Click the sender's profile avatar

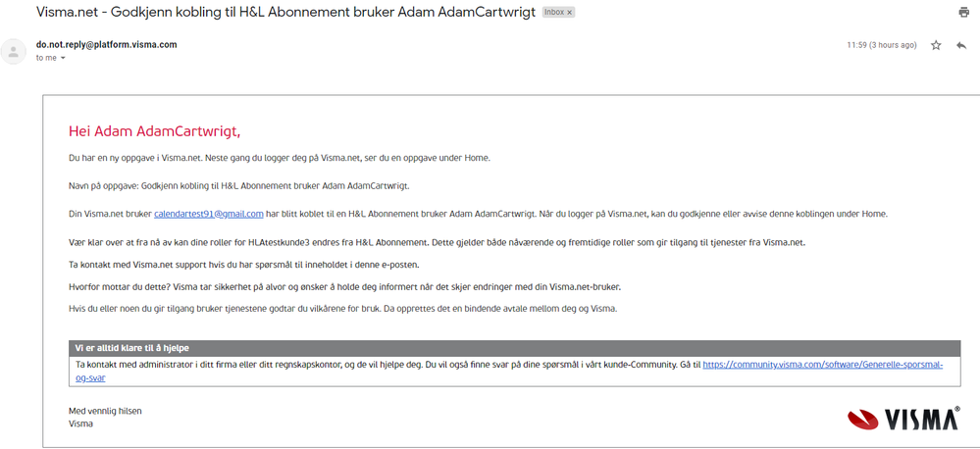click(x=14, y=51)
